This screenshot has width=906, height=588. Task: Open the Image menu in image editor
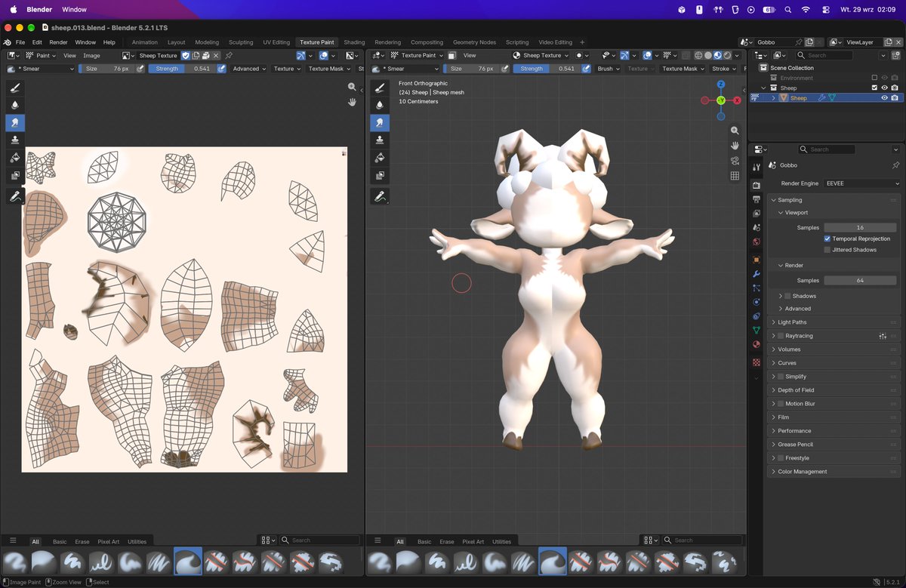tap(91, 56)
